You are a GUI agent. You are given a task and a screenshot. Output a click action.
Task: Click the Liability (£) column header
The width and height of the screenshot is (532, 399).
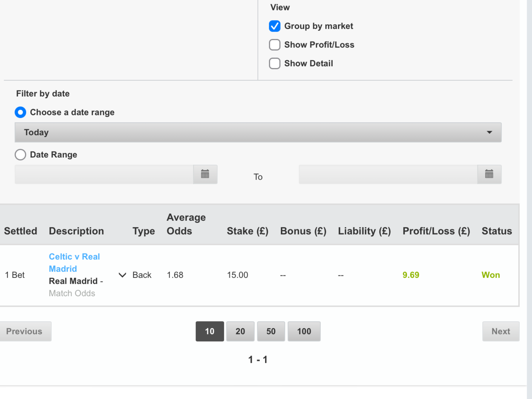[364, 231]
